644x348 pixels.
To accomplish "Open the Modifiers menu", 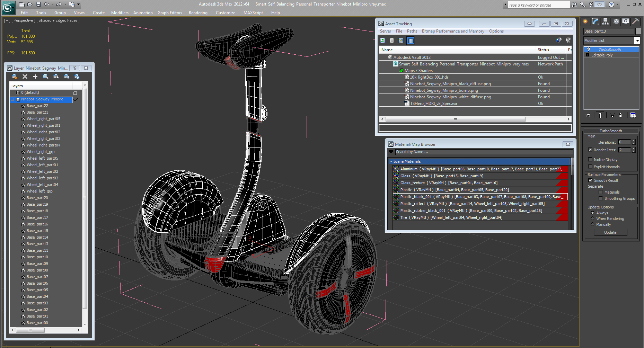I will [x=120, y=13].
